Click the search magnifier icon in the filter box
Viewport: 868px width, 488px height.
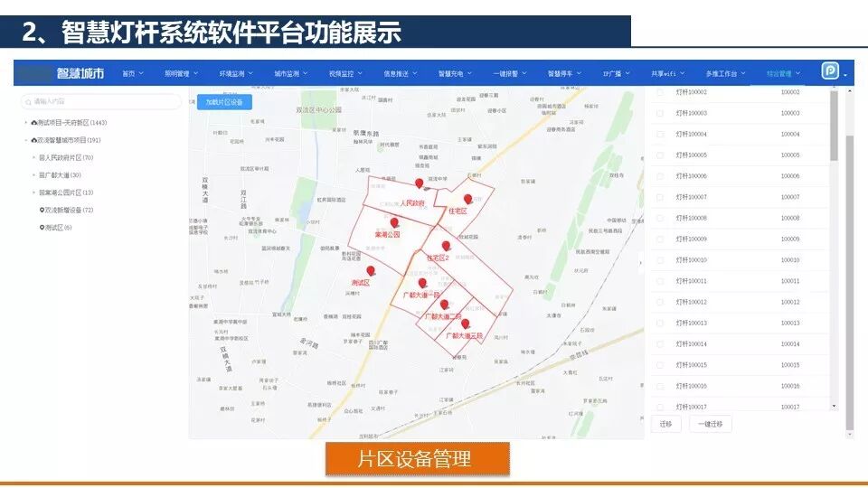(x=28, y=102)
